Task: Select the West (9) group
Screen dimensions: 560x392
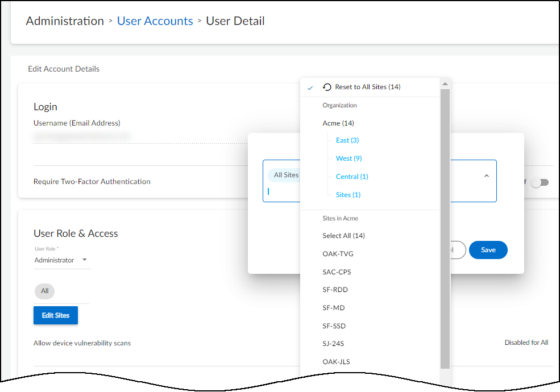Action: pos(349,159)
